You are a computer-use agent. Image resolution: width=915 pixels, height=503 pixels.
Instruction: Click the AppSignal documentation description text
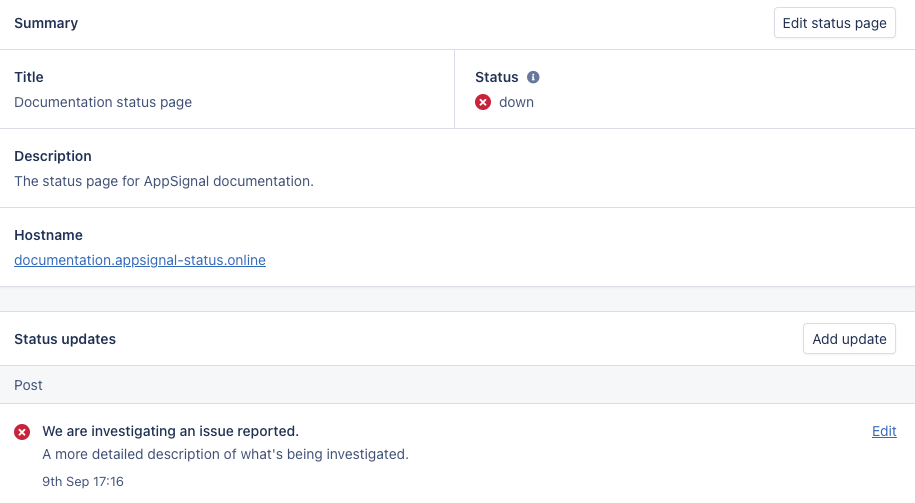(164, 181)
